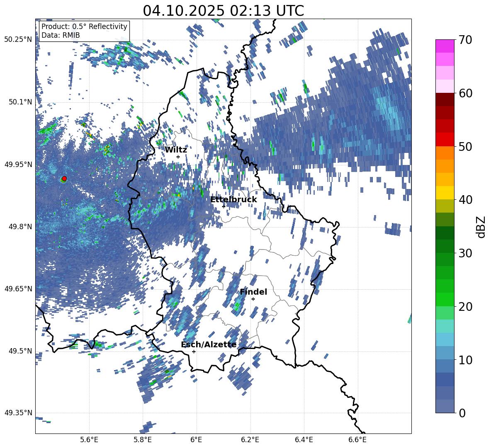Image resolution: width=491 pixels, height=448 pixels.
Task: Click the colorbar tick value 0
Action: tap(462, 413)
